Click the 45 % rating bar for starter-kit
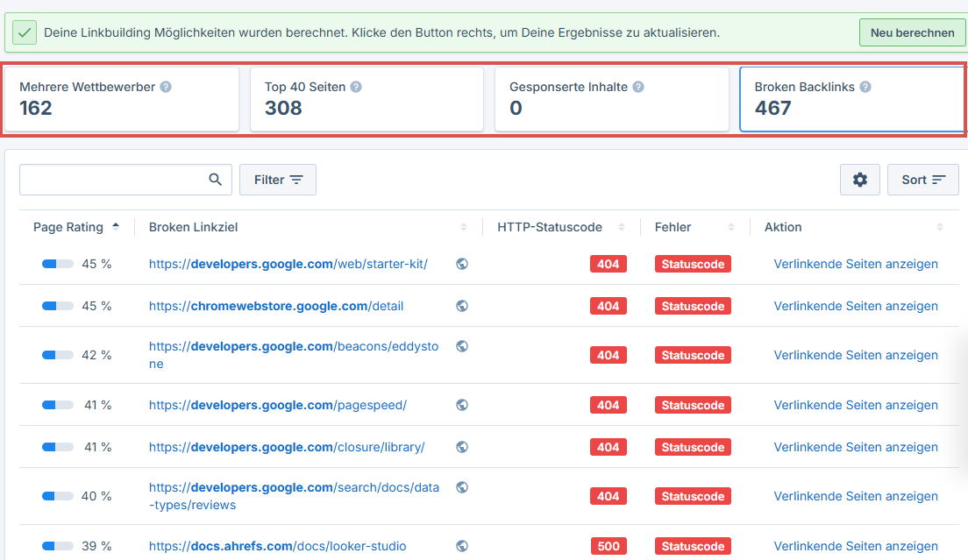968x560 pixels. coord(57,264)
